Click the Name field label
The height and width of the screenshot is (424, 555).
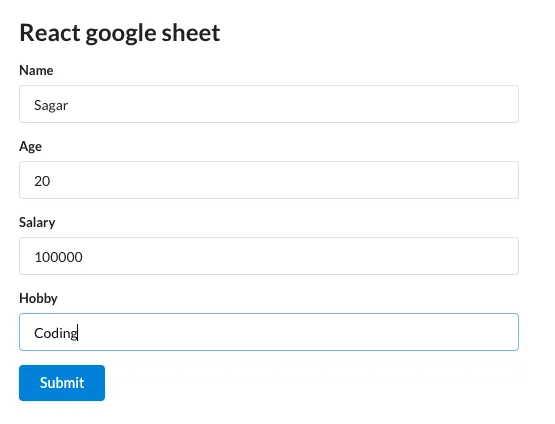36,70
